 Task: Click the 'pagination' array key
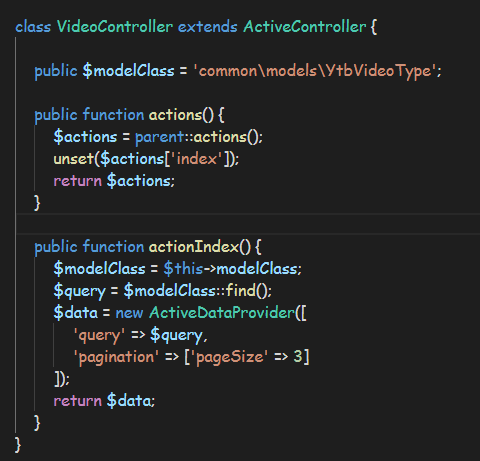[x=116, y=357]
